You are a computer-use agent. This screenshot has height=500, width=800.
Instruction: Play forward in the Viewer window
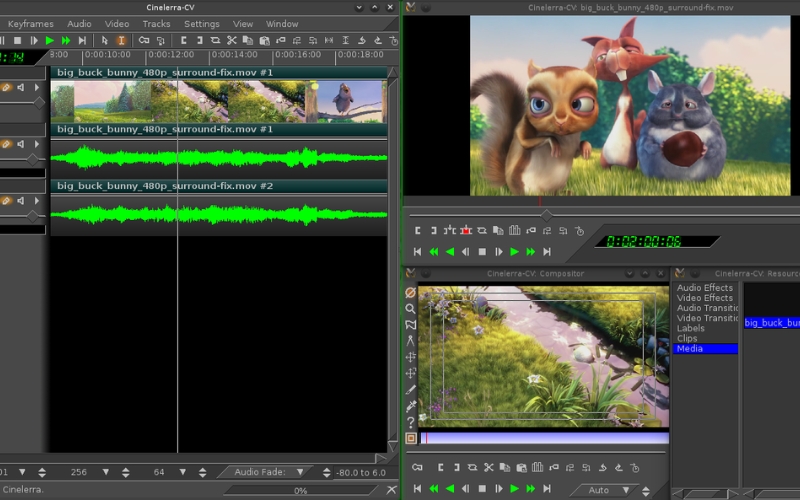pos(514,252)
